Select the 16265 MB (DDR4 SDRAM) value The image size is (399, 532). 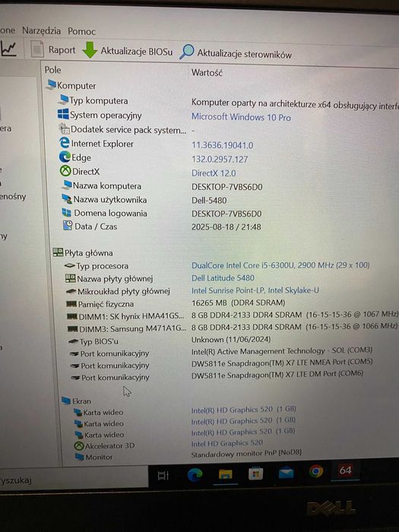point(238,302)
